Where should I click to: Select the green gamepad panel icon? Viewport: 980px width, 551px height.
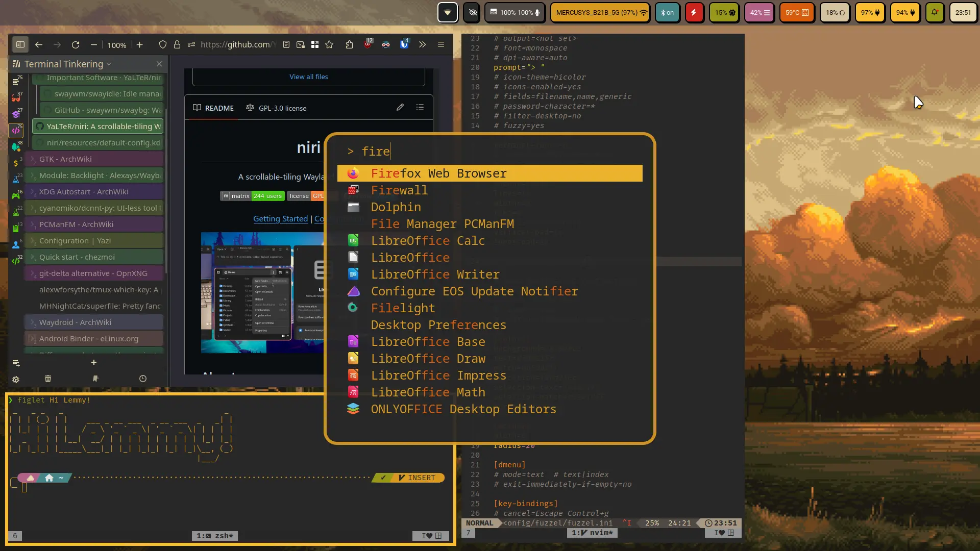tap(16, 195)
